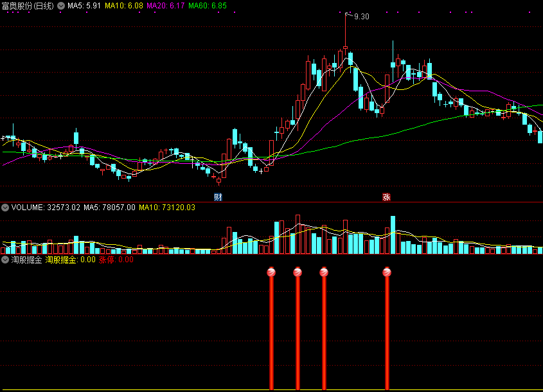The image size is (543, 392).
Task: Click the VOLUME: 32573.02 readout
Action: 46,208
